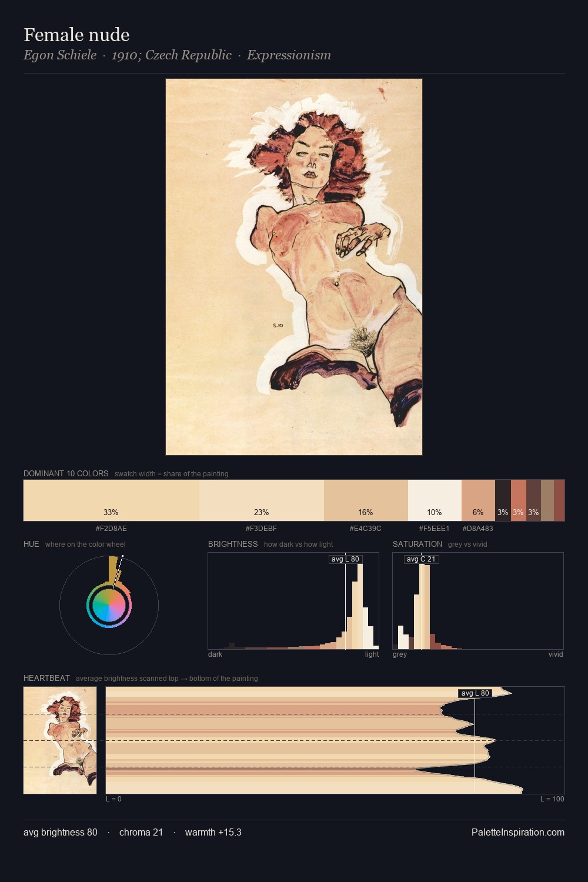Click the 'HEARTBEAT' section heading

pyautogui.click(x=46, y=678)
